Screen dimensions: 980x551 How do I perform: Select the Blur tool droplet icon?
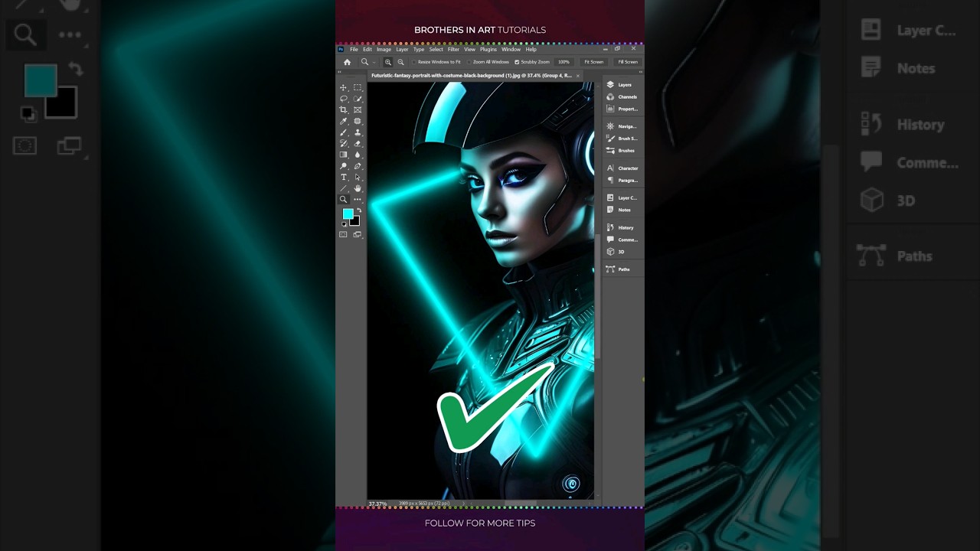click(x=358, y=155)
